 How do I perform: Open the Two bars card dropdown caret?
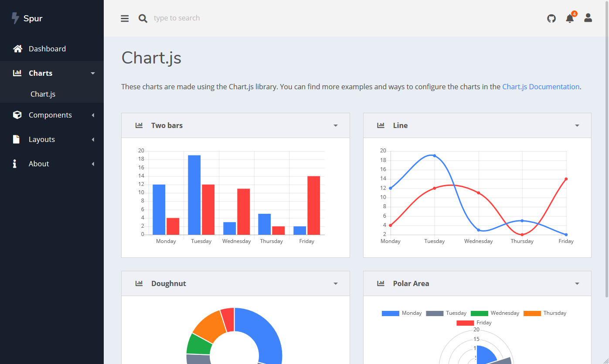[x=336, y=125]
